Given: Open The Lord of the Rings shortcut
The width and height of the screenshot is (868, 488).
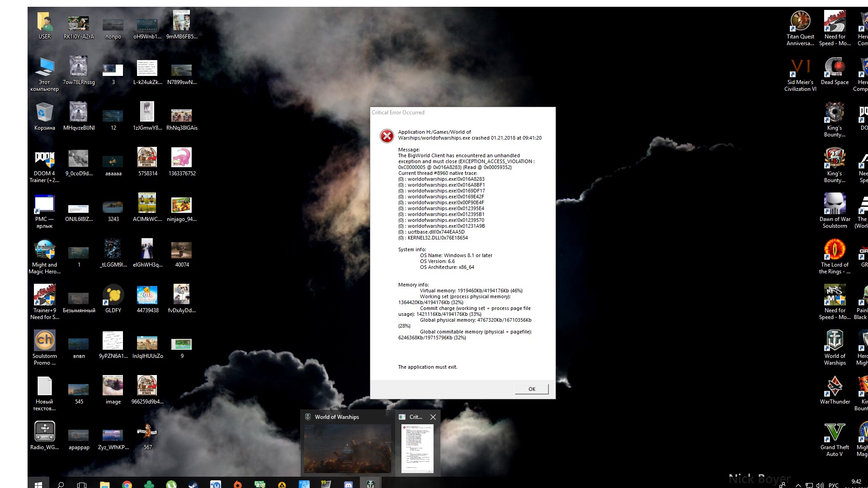Looking at the screenshot, I should [835, 256].
